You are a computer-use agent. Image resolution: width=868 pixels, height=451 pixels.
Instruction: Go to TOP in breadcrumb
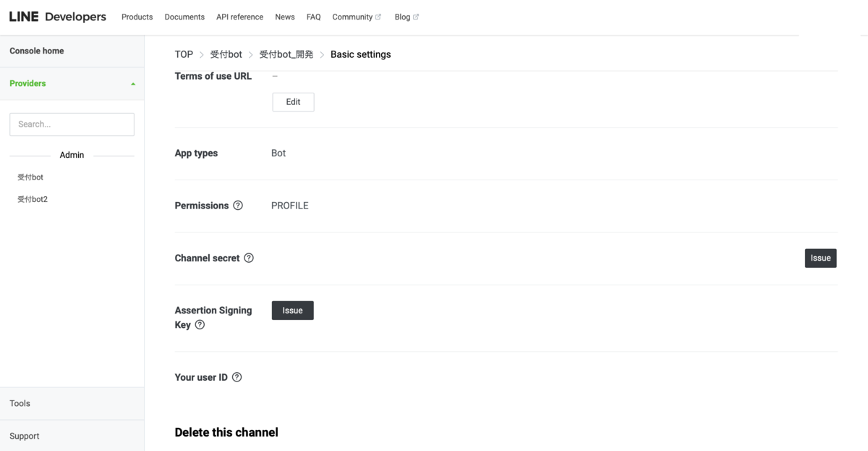point(184,54)
